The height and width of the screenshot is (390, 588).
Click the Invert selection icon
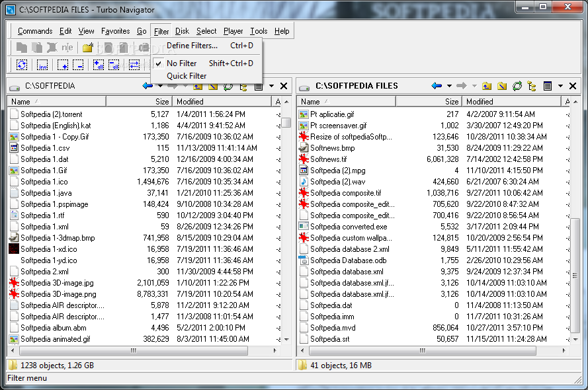tap(42, 65)
